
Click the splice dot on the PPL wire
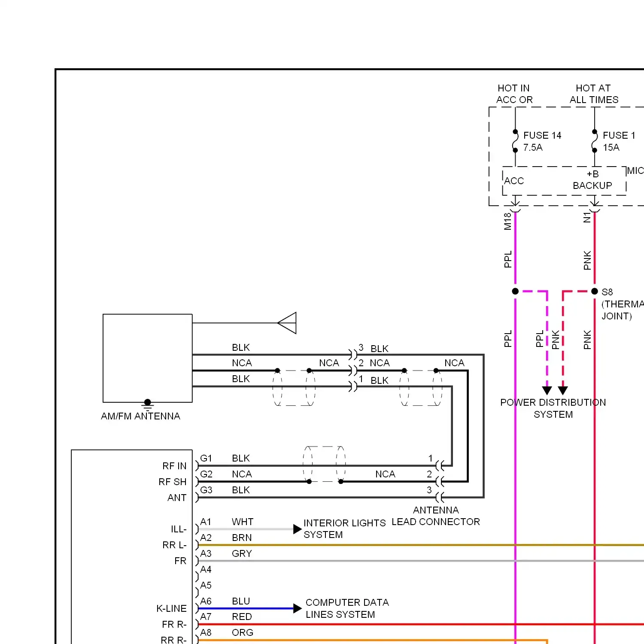515,291
